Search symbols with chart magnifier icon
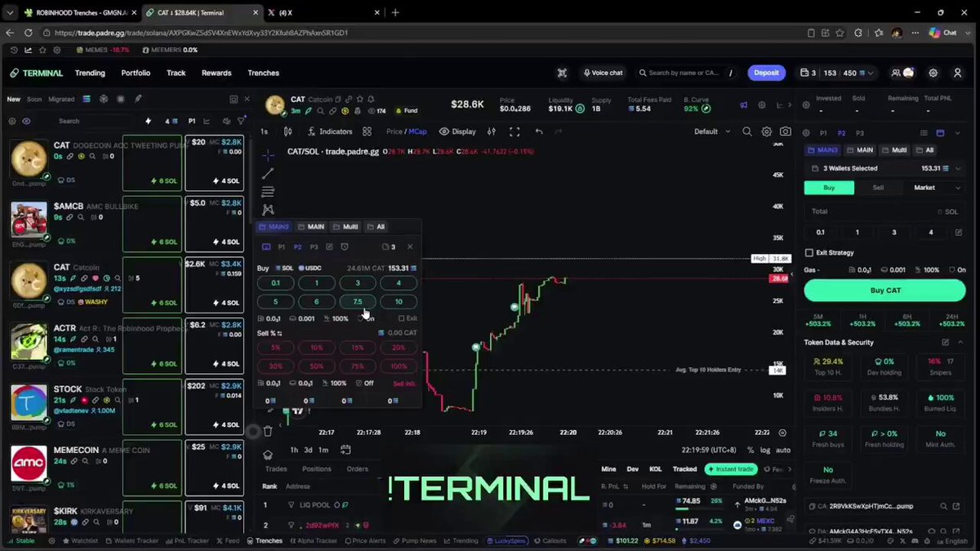This screenshot has width=980, height=551. click(747, 131)
